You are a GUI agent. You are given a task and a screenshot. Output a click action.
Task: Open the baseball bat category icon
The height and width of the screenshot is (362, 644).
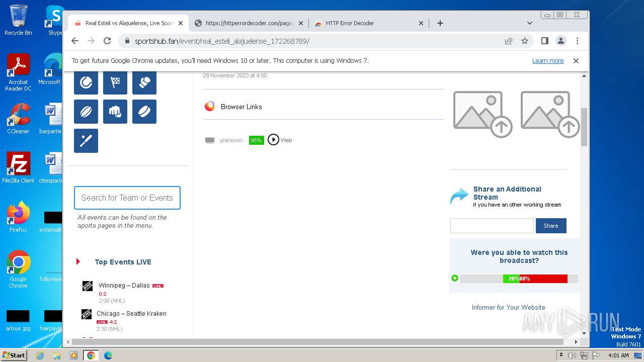point(86,141)
